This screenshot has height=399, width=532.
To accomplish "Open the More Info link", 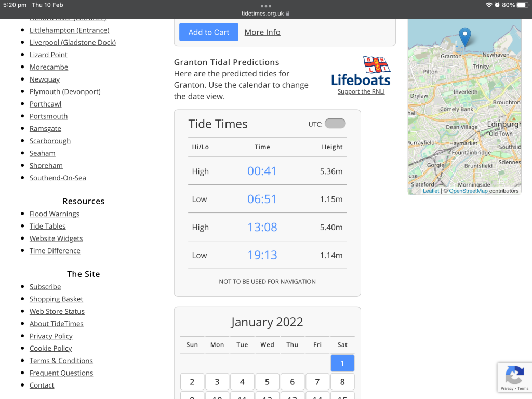I will click(x=262, y=32).
